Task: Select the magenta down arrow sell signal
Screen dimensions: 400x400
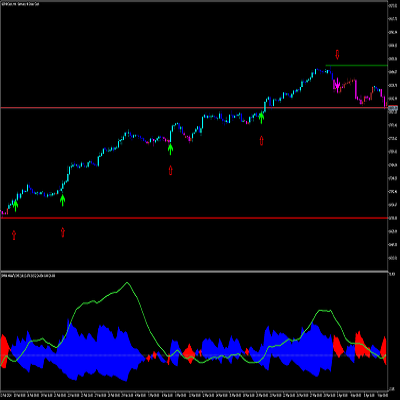Action: pos(337,85)
